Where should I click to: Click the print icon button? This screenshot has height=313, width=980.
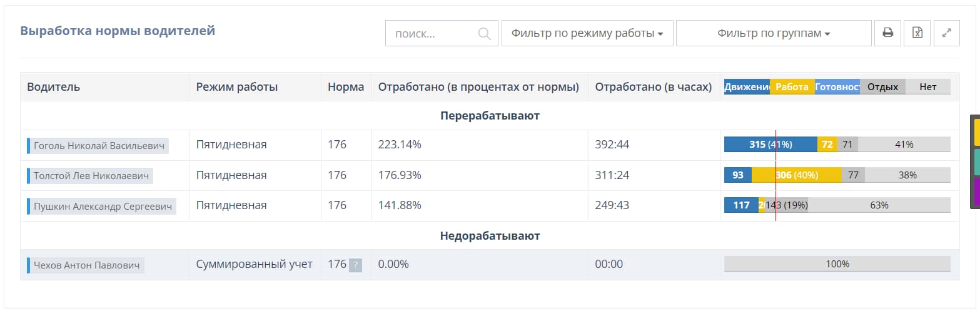887,33
